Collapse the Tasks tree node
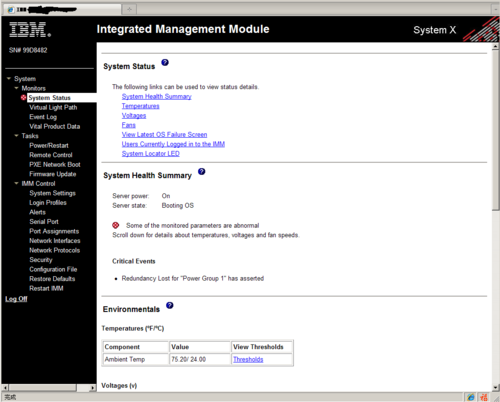 pos(16,136)
